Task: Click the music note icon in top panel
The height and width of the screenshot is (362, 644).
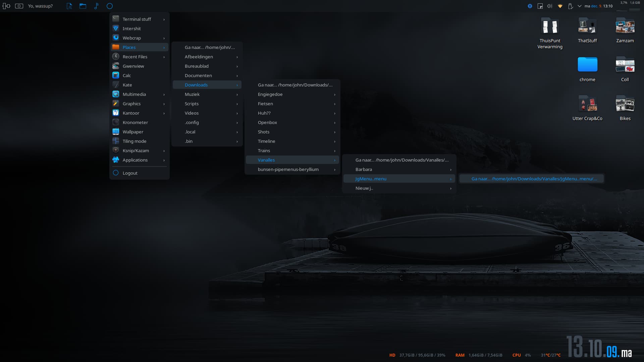Action: point(96,6)
